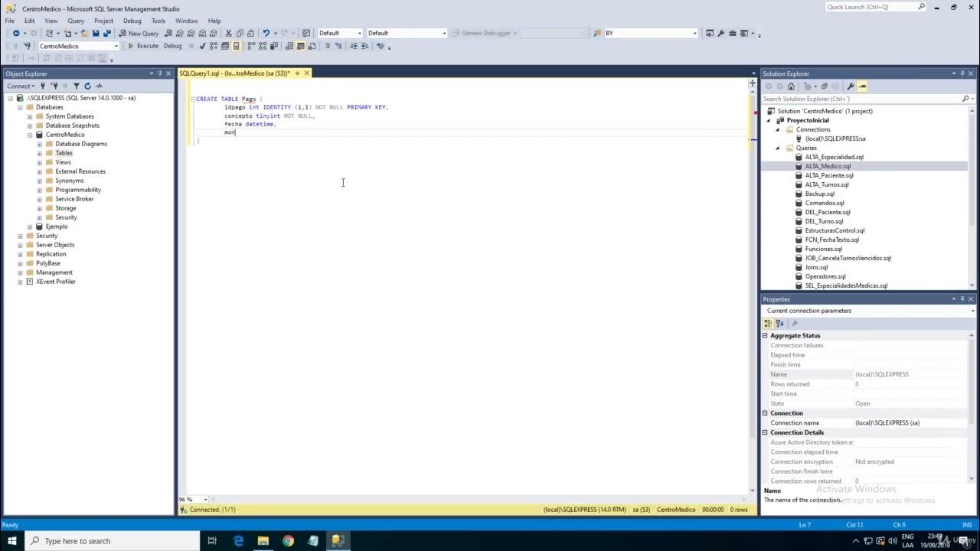Click Solution Explorer properties wrench icon
980x551 pixels.
851,86
